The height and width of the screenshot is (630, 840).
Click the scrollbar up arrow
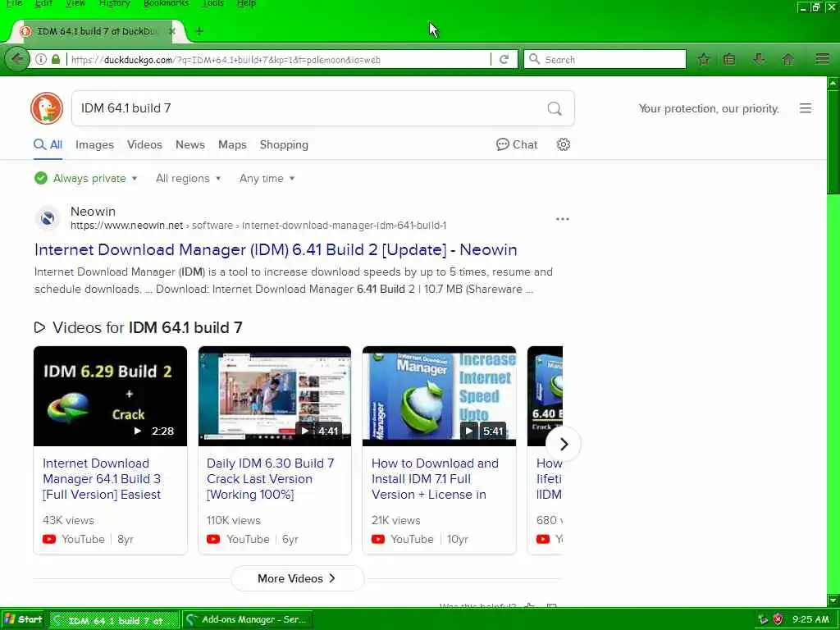833,83
